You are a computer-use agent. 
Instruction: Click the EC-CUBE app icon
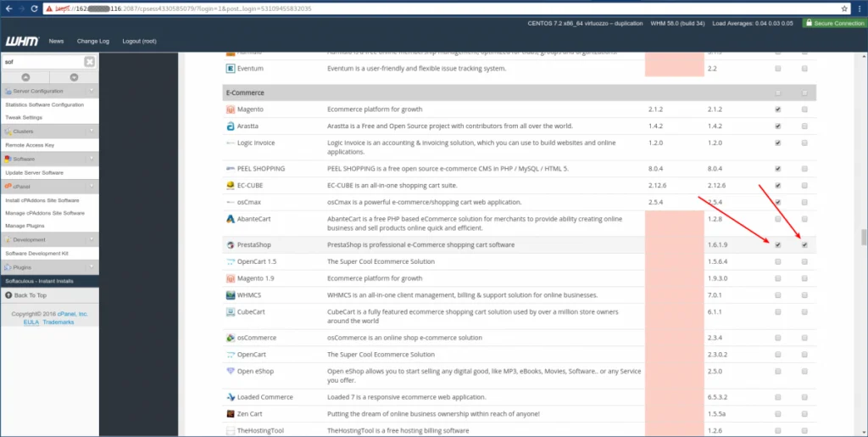(x=231, y=186)
